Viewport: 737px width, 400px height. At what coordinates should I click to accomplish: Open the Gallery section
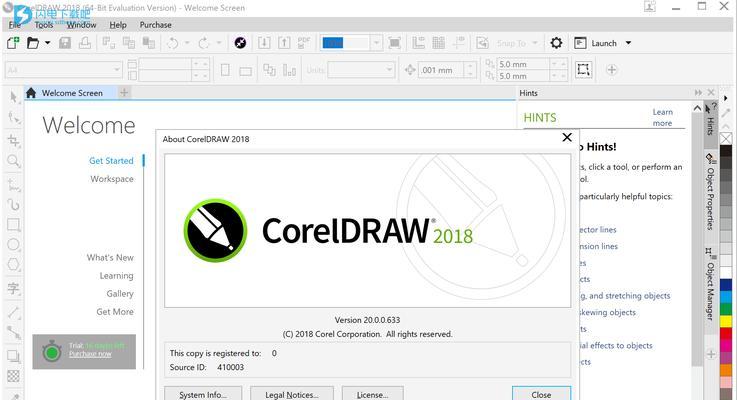(120, 294)
